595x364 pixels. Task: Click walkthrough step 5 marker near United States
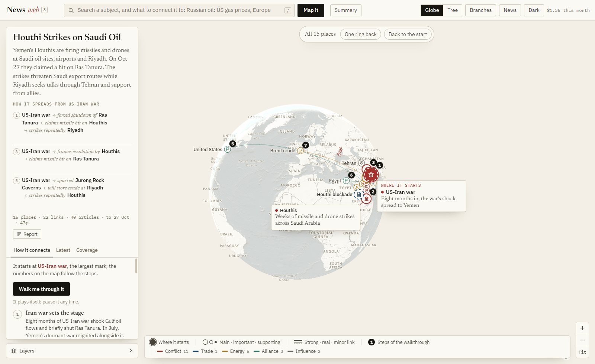click(233, 144)
